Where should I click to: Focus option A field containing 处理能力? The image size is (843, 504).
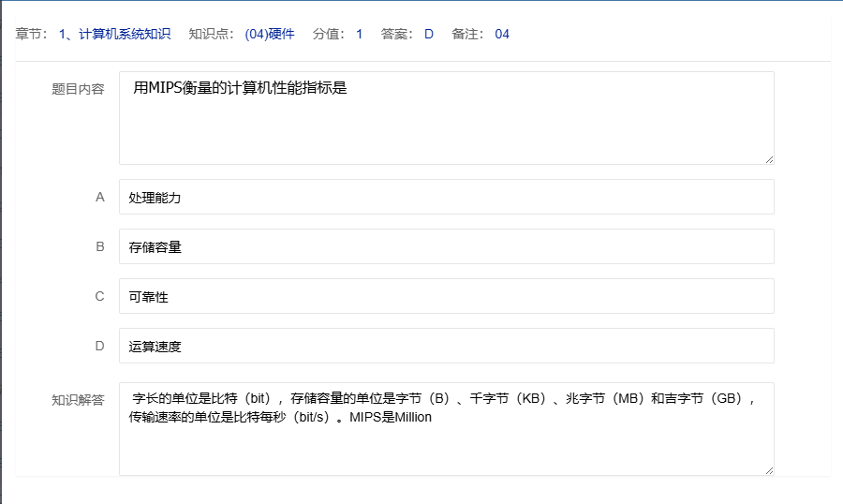[446, 198]
